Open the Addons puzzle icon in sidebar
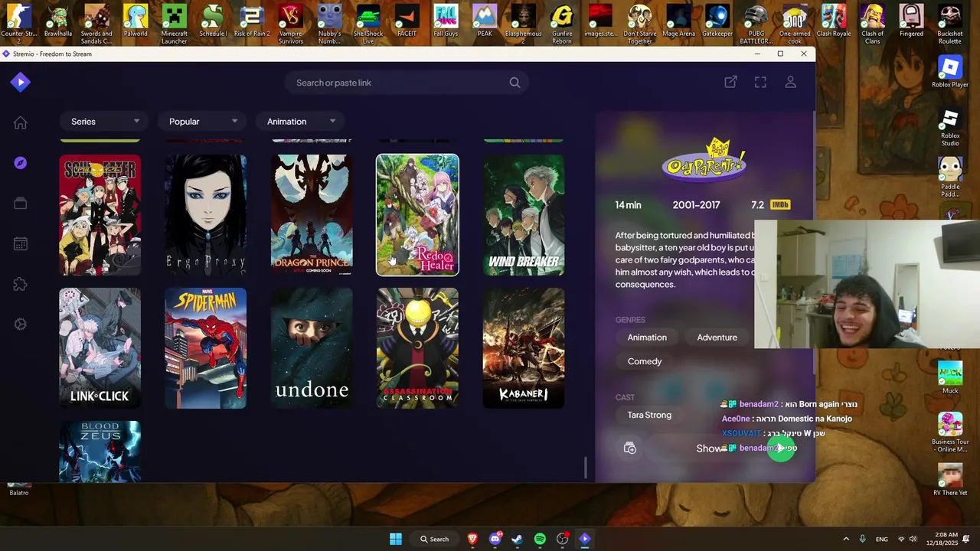 [x=21, y=284]
